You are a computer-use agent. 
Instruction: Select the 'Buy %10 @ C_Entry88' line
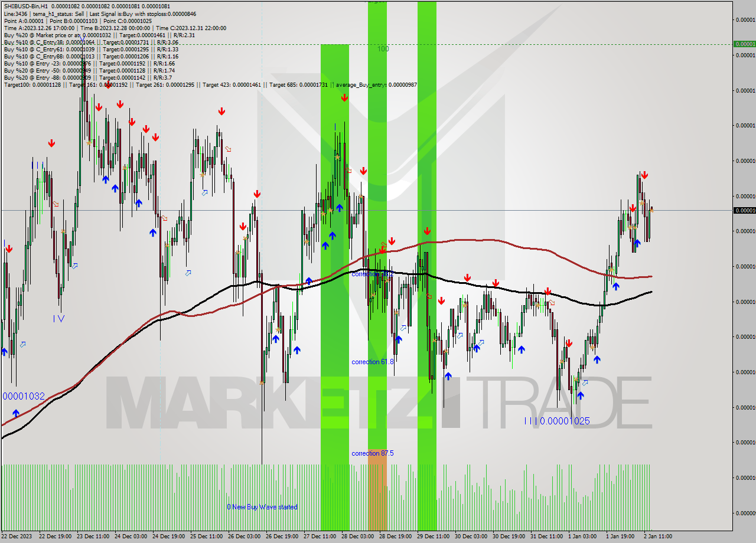point(91,56)
